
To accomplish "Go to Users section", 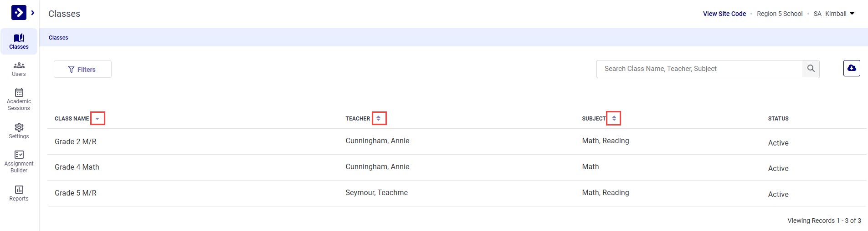I will tap(19, 69).
